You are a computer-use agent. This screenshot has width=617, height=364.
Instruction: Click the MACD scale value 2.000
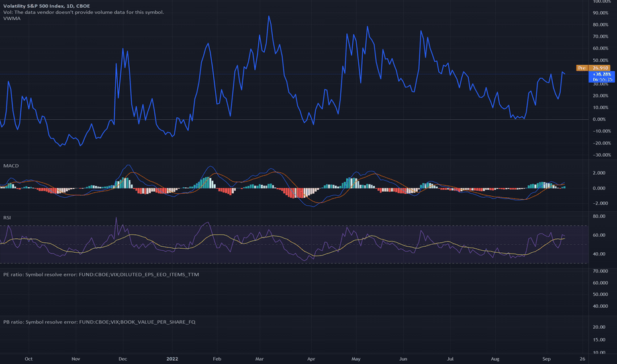pos(599,173)
